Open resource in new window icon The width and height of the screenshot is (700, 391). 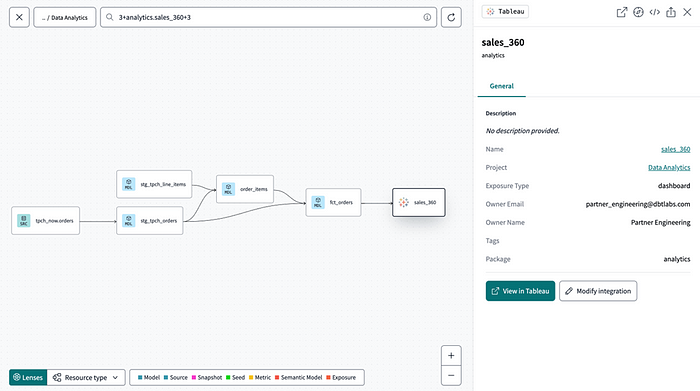pos(622,12)
